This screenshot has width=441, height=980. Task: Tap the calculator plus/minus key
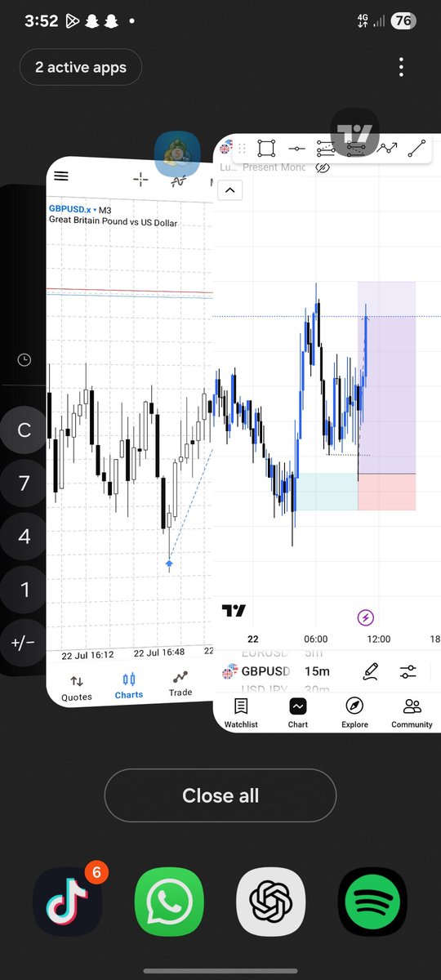tap(24, 642)
